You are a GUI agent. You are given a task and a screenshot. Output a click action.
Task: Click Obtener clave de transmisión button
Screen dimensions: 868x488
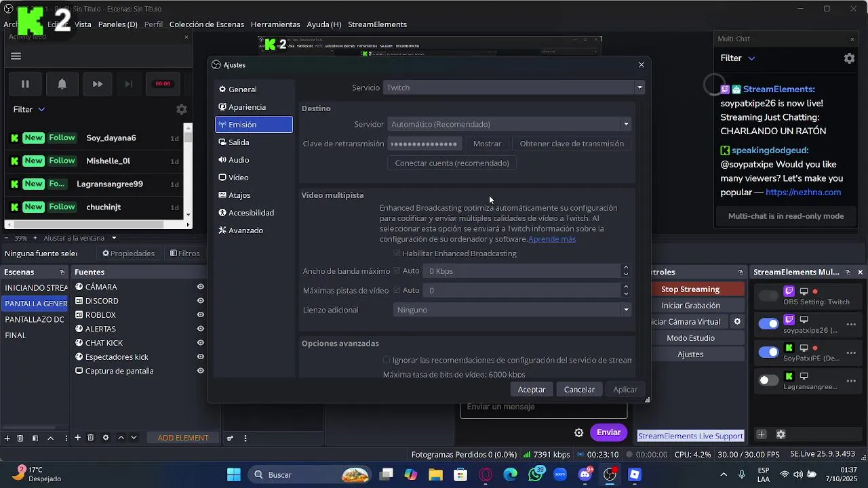coord(572,144)
